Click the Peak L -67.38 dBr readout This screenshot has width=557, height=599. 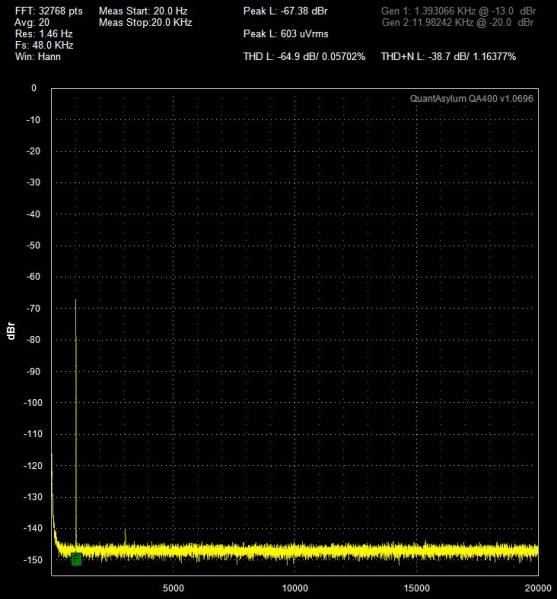(x=285, y=11)
